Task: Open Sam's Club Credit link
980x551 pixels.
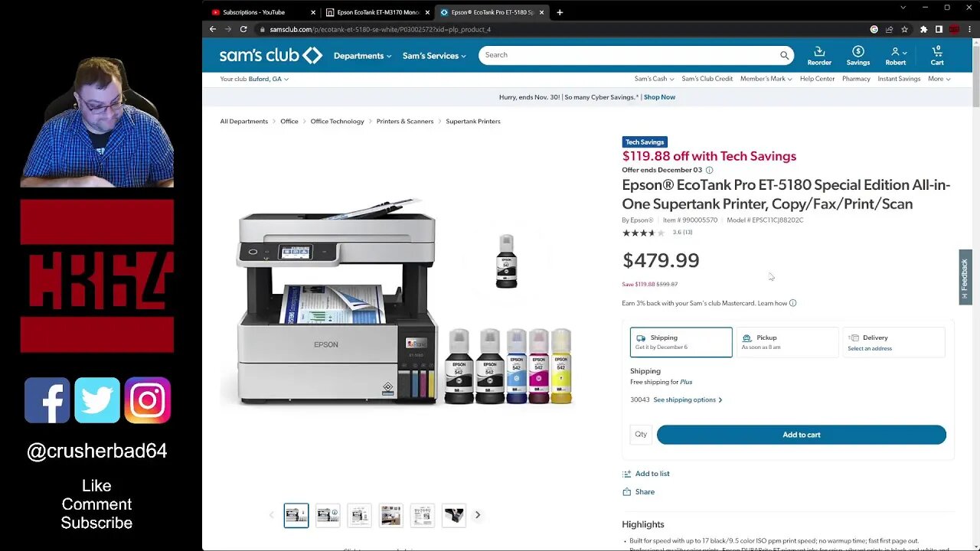Action: tap(707, 79)
